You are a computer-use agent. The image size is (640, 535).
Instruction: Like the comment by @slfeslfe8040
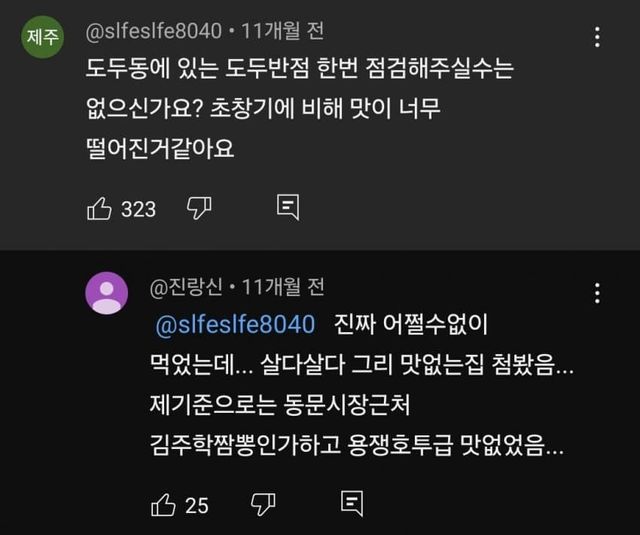[x=99, y=208]
